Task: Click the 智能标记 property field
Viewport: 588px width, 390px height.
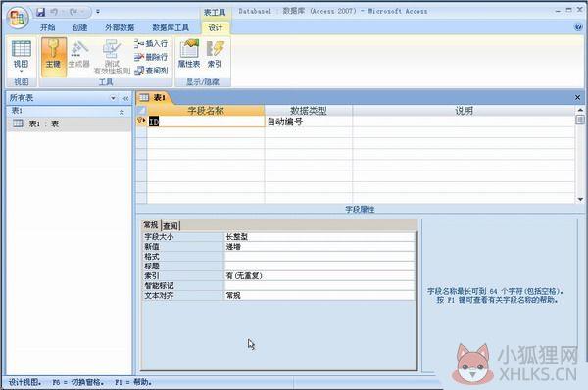Action: coord(319,285)
